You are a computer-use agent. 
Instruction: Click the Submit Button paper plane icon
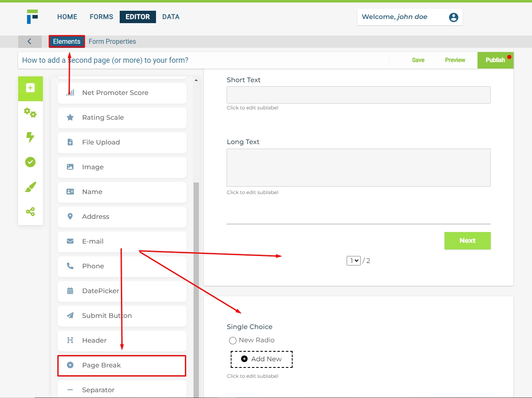pos(70,315)
